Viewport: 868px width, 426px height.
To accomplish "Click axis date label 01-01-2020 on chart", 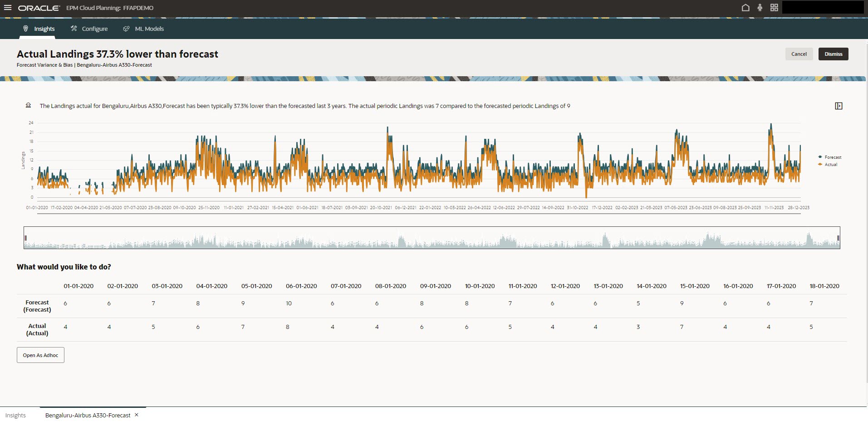I will tap(37, 207).
